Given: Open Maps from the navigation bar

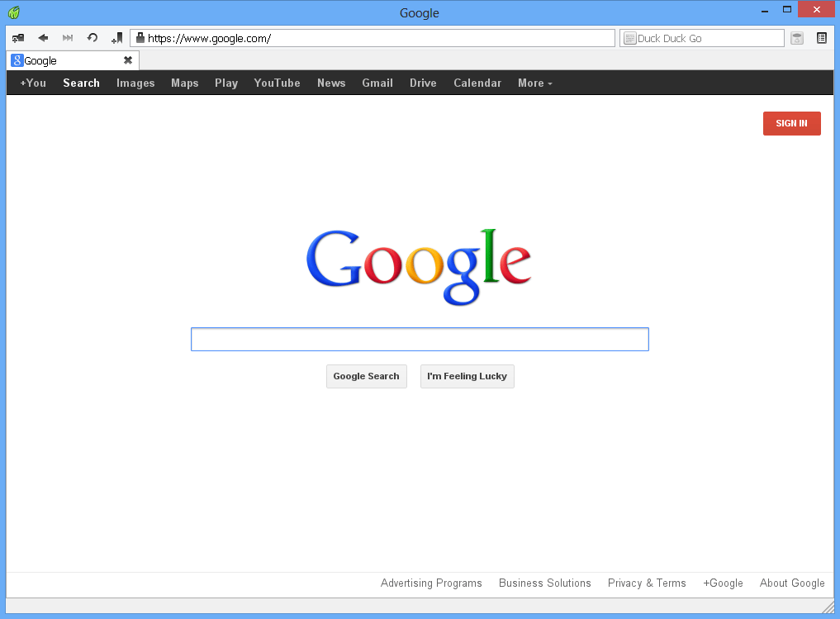Looking at the screenshot, I should click(185, 83).
